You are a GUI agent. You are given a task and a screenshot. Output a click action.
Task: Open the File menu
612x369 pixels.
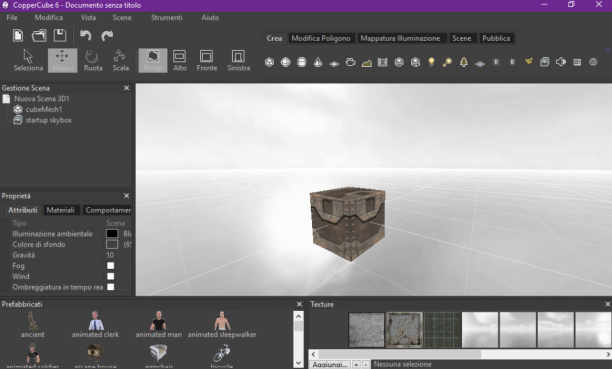click(12, 18)
